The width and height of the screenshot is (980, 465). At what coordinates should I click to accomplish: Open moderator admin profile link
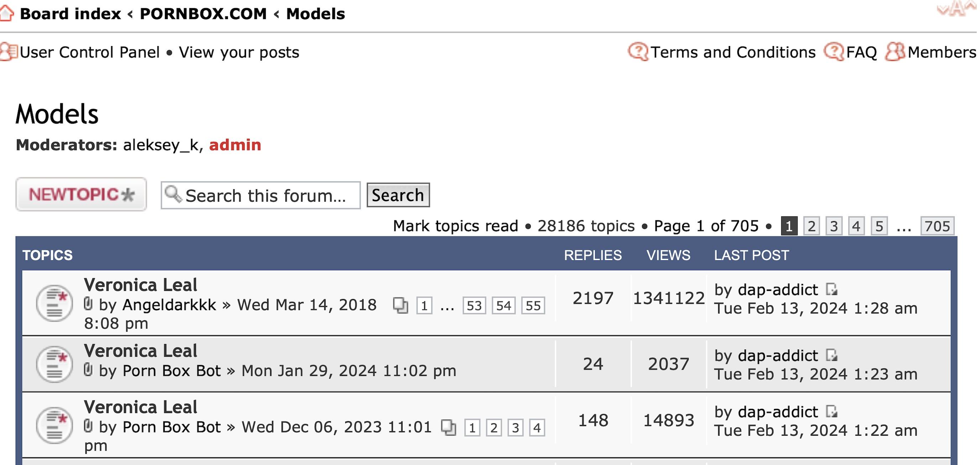[235, 145]
